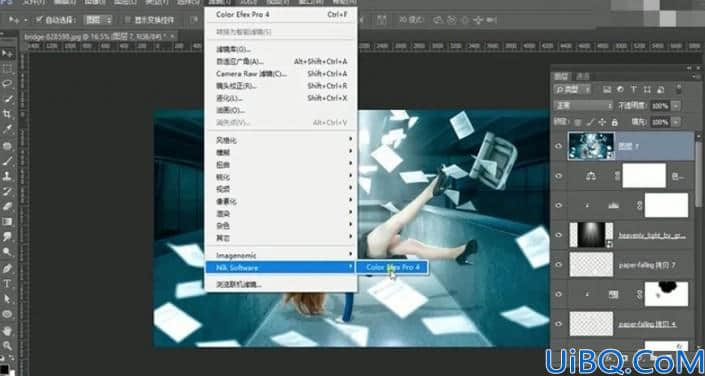Select the Rectangular Marquee tool
The height and width of the screenshot is (376, 705).
tap(7, 68)
